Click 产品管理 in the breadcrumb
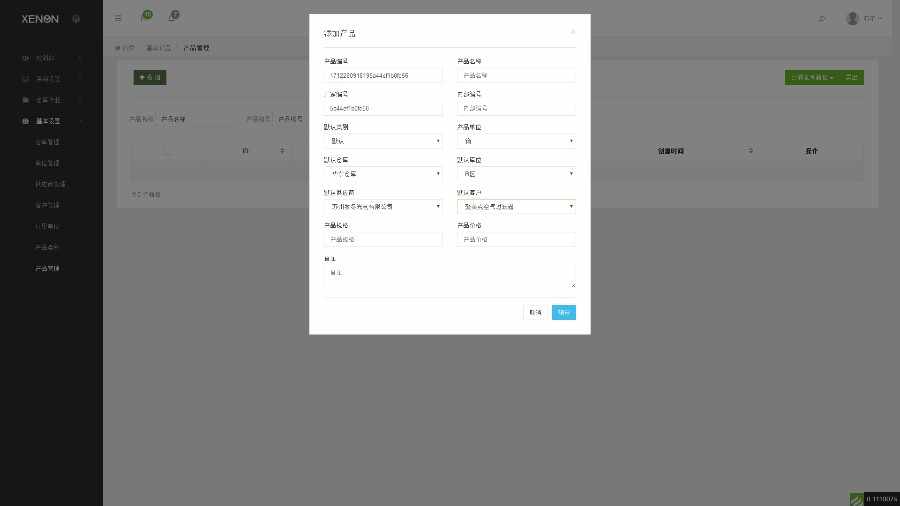 click(196, 48)
